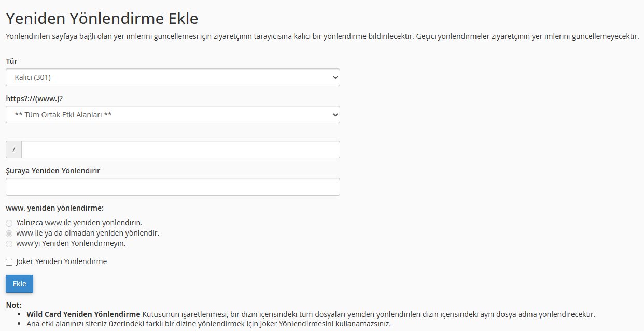Click the slash prefix box before the path field
644x331 pixels.
pos(13,149)
